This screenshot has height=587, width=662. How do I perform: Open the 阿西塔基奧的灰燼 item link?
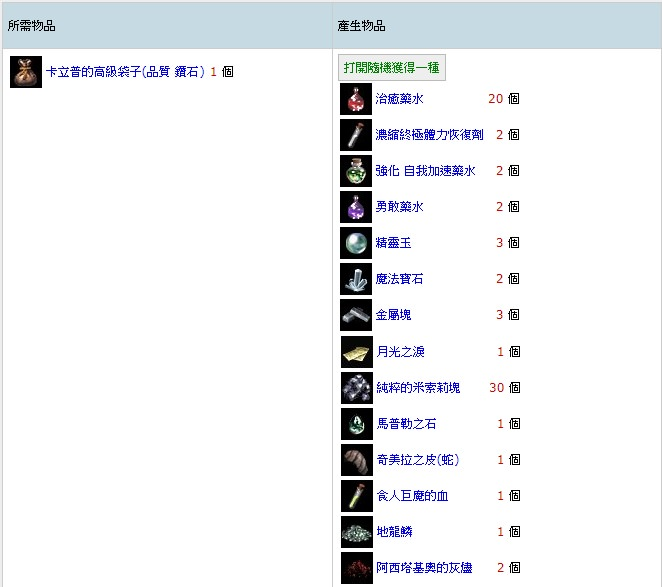pos(424,568)
